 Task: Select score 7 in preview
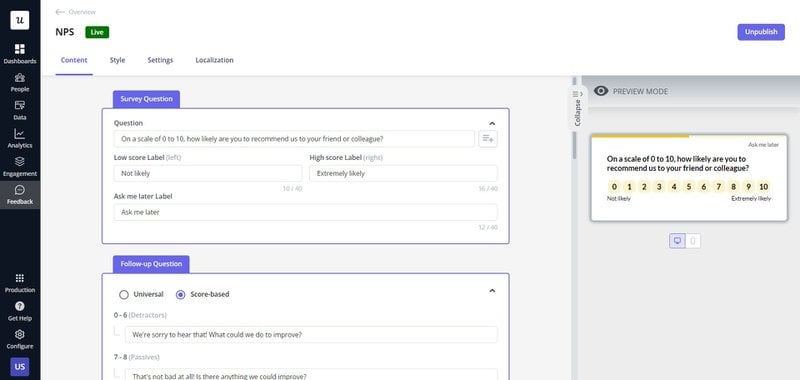click(718, 187)
